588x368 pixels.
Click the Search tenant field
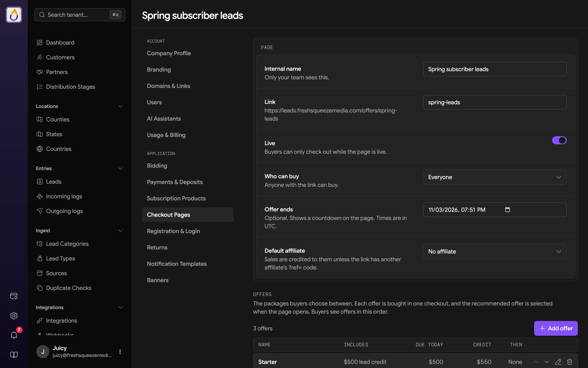click(80, 15)
